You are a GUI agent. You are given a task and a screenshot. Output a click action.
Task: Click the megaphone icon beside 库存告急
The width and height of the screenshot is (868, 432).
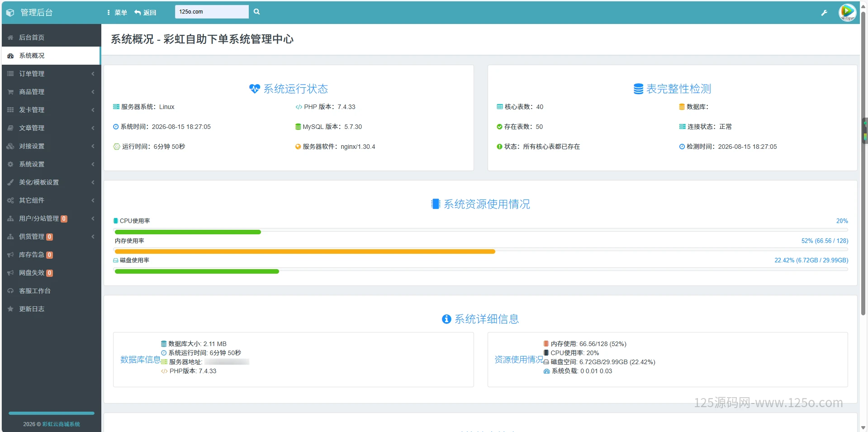click(x=10, y=255)
